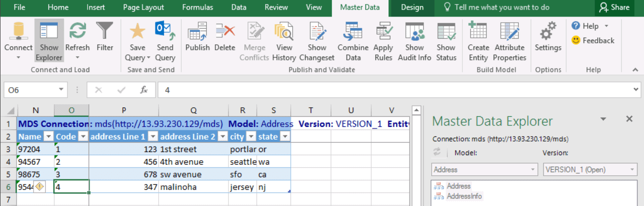Expand the formula bar chevron
This screenshot has height=206, width=644.
pos(636,90)
